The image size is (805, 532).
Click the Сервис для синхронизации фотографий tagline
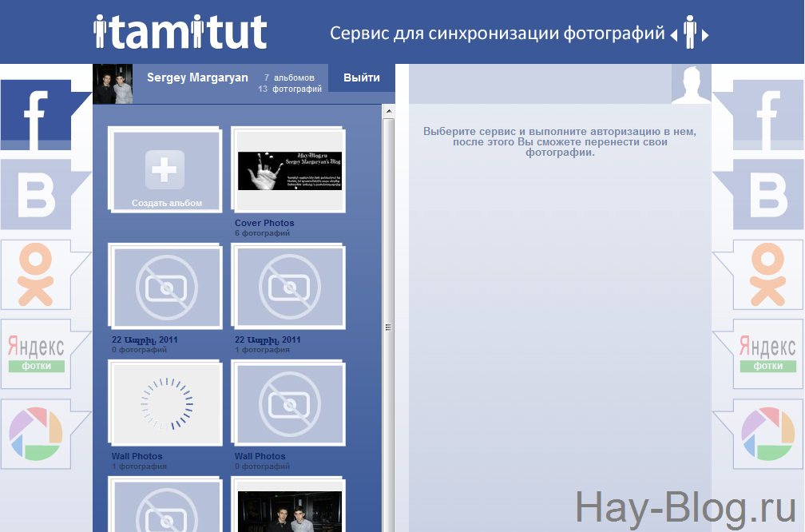coord(497,34)
